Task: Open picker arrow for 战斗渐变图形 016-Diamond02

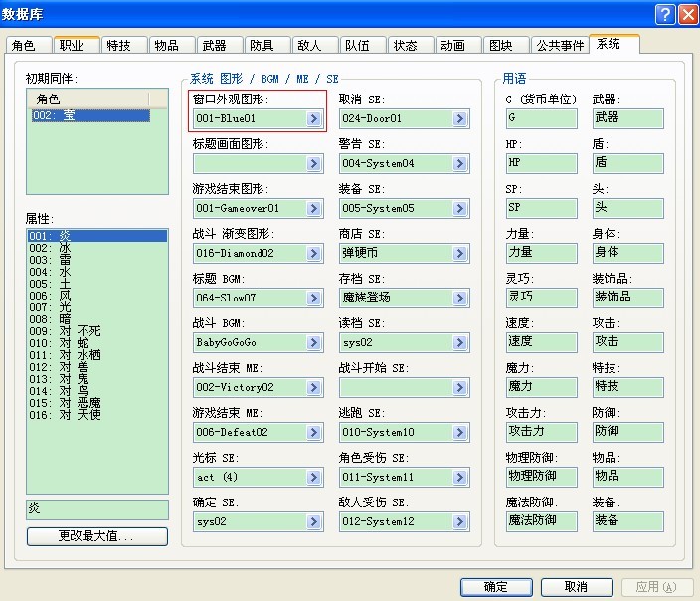Action: pyautogui.click(x=314, y=254)
